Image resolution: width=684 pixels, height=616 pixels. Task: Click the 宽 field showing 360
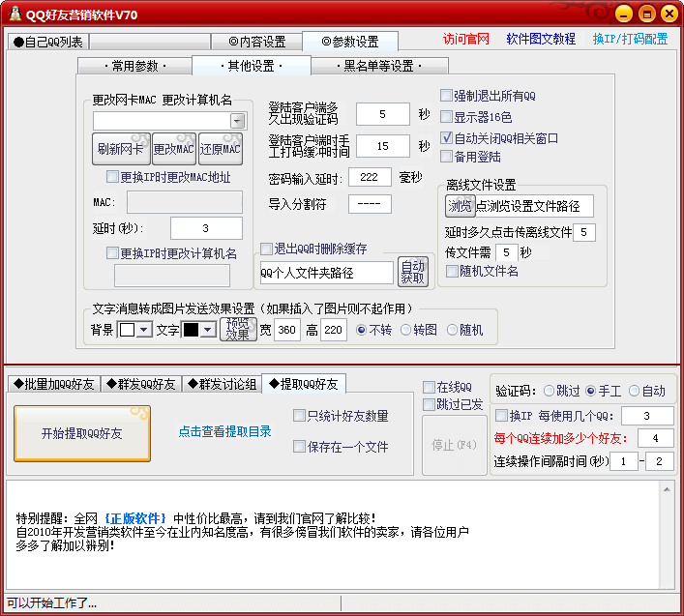coord(287,330)
